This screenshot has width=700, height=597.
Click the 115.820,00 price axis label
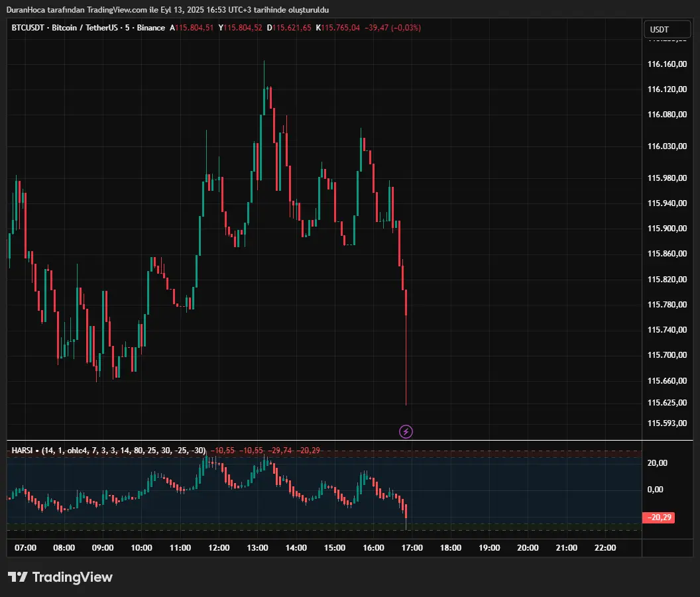667,280
